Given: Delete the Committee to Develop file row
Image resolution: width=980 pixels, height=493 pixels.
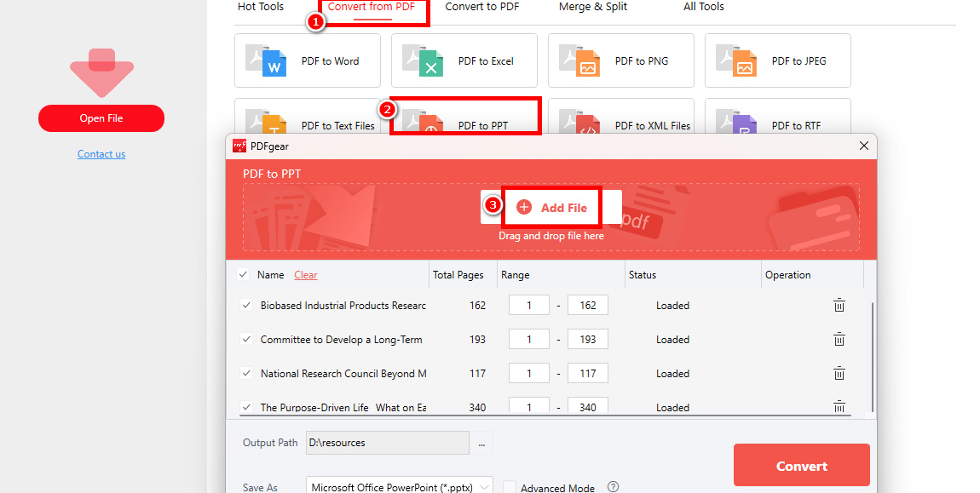Looking at the screenshot, I should (839, 339).
